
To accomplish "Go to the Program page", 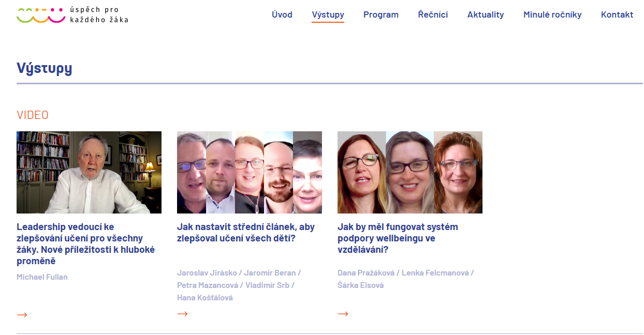I will [x=381, y=14].
